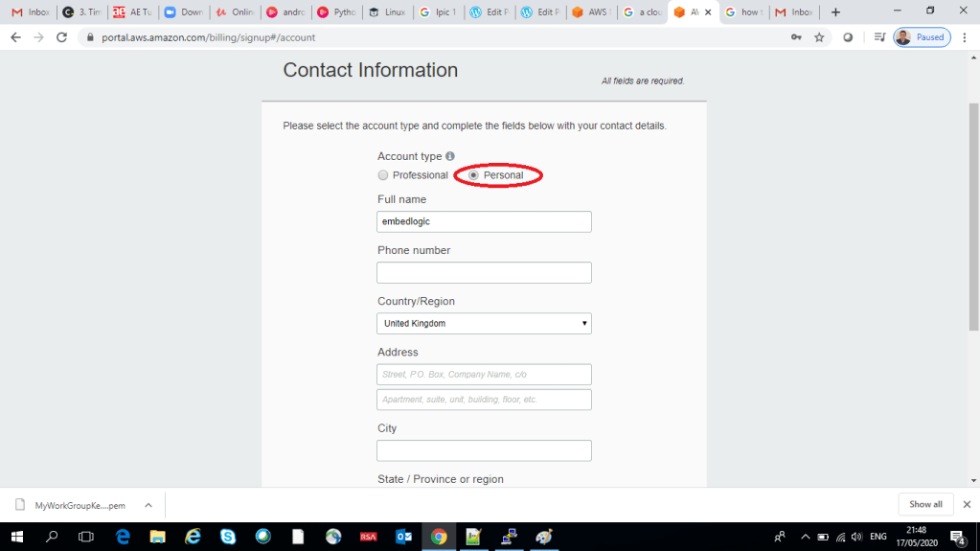Viewport: 980px width, 551px height.
Task: Click the Paused profile button
Action: (922, 37)
